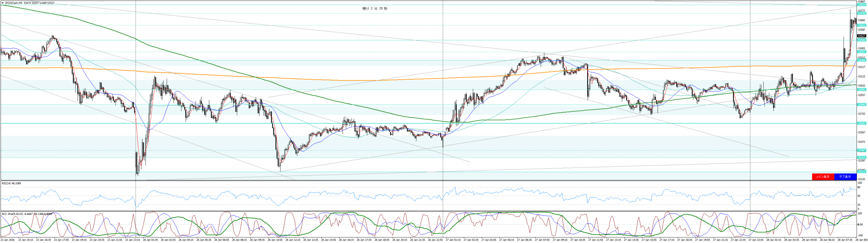
Task: Click the RSI(14) indicator label
Action: tap(11, 183)
